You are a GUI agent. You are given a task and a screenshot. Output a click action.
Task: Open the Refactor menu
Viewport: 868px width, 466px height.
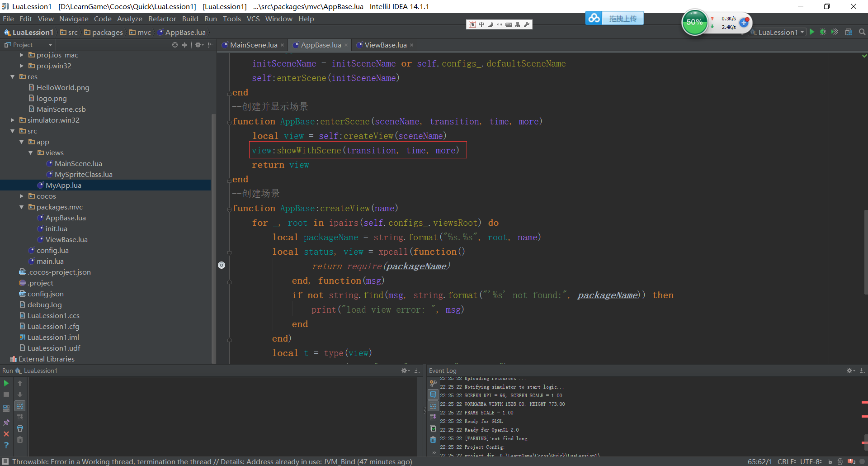[x=162, y=19]
